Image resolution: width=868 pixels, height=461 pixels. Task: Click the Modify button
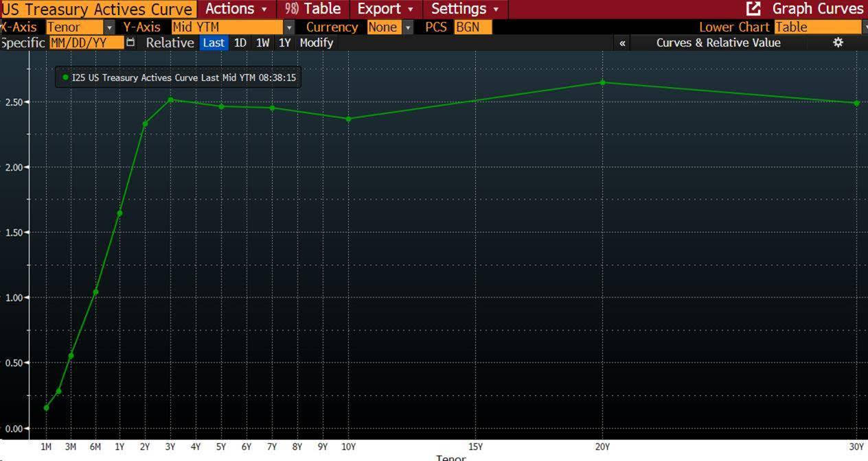tap(316, 43)
